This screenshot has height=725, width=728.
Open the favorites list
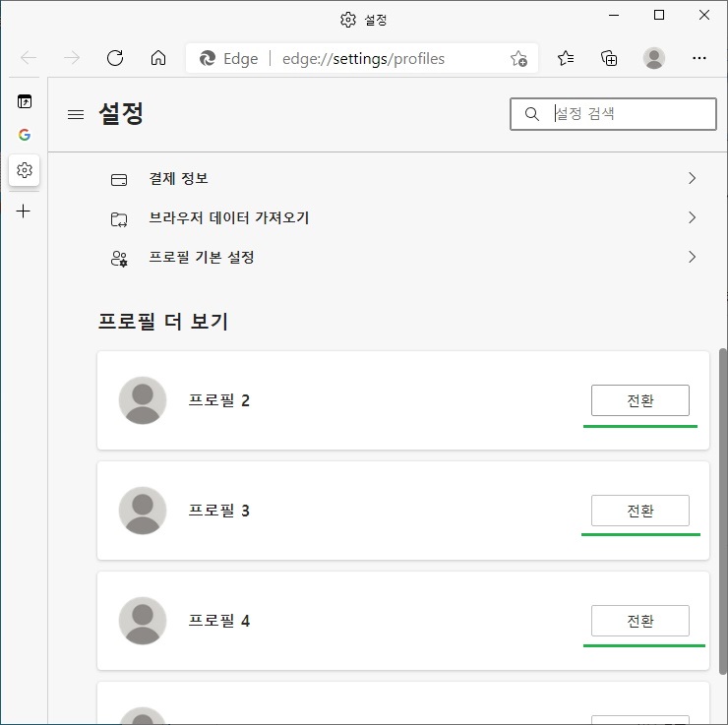point(566,58)
